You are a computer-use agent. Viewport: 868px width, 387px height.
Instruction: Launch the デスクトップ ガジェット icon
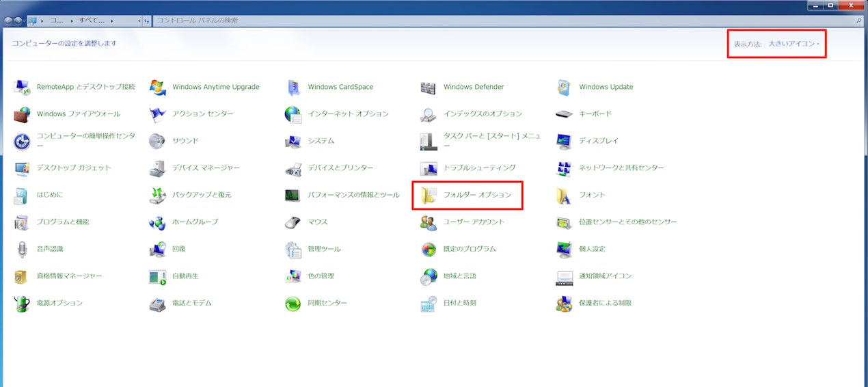22,168
